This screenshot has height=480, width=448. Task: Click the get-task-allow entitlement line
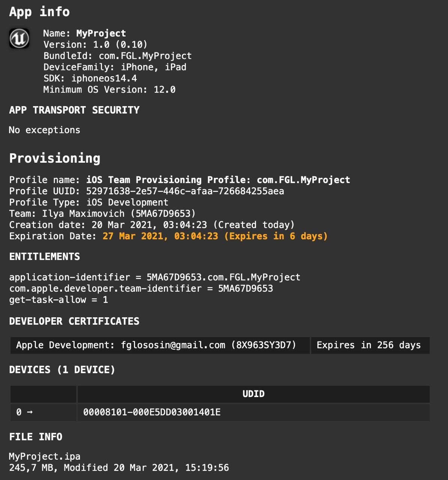click(59, 300)
